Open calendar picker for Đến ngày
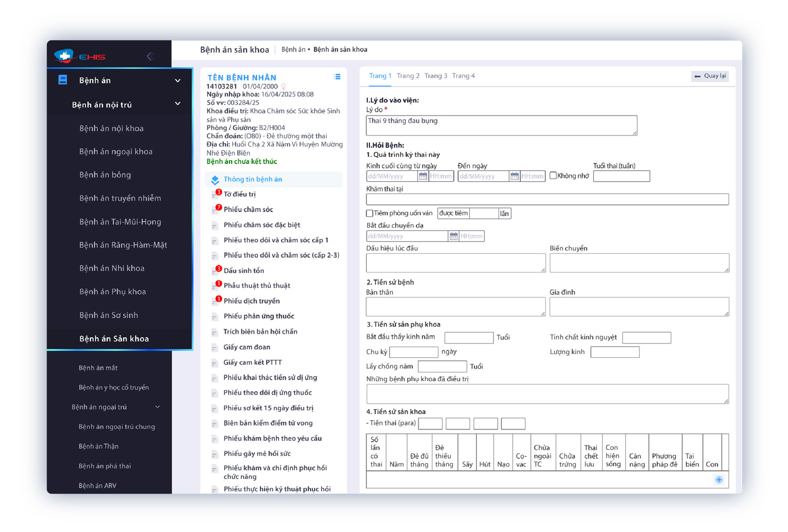Screen dimensions: 788x532 point(514,176)
